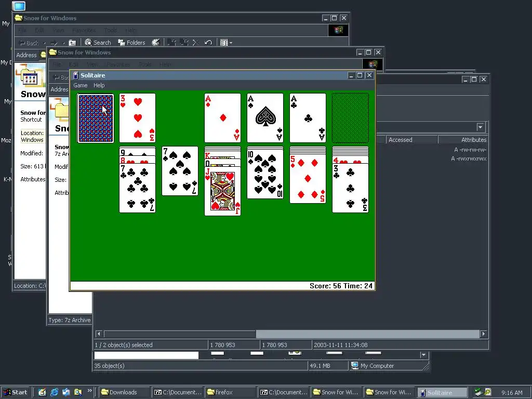Open Favorites menu in rear Snow for Windows window

click(x=84, y=30)
